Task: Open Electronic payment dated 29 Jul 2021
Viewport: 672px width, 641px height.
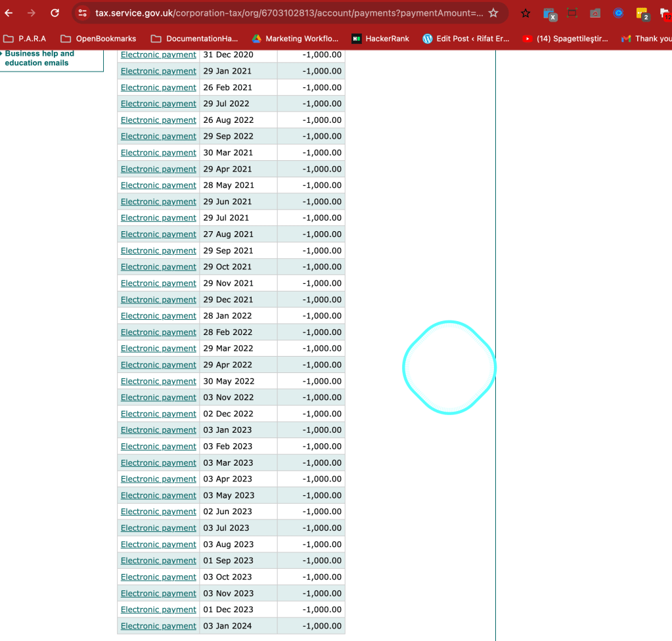Action: (158, 217)
